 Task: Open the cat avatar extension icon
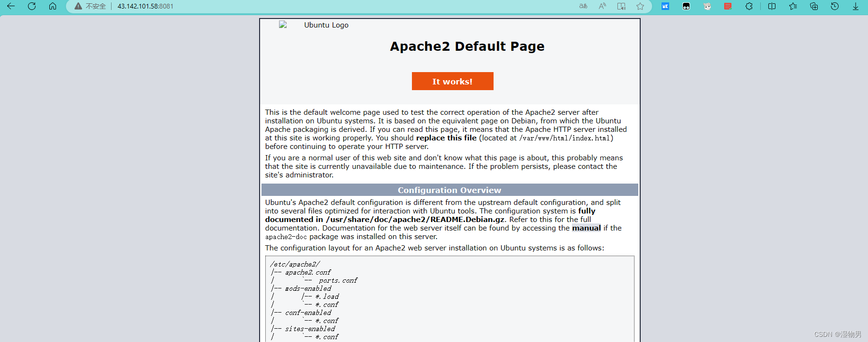(x=707, y=6)
